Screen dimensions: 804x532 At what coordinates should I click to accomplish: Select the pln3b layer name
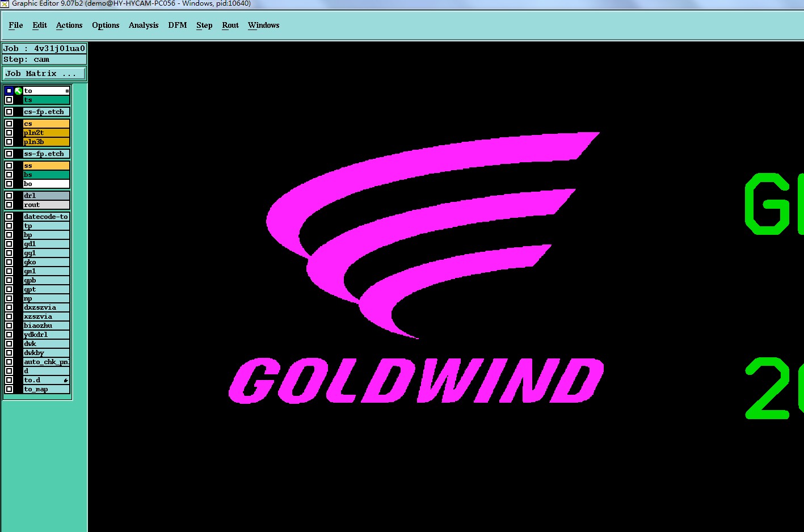point(47,142)
